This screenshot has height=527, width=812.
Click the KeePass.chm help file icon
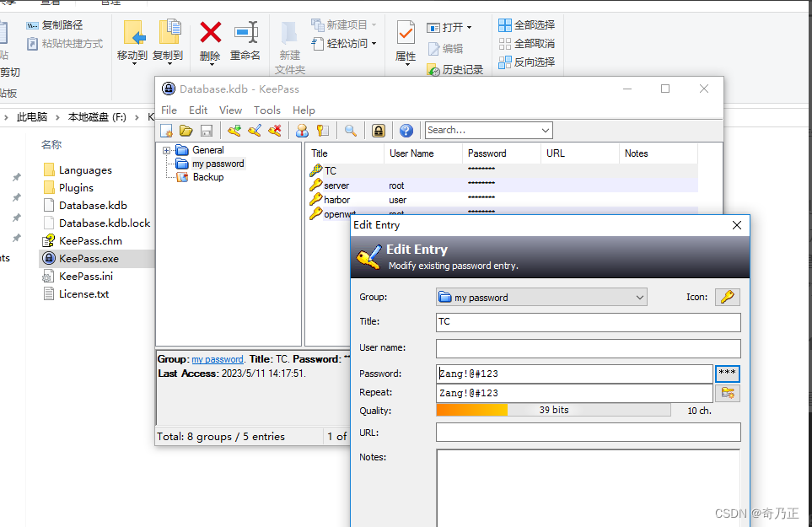click(49, 240)
